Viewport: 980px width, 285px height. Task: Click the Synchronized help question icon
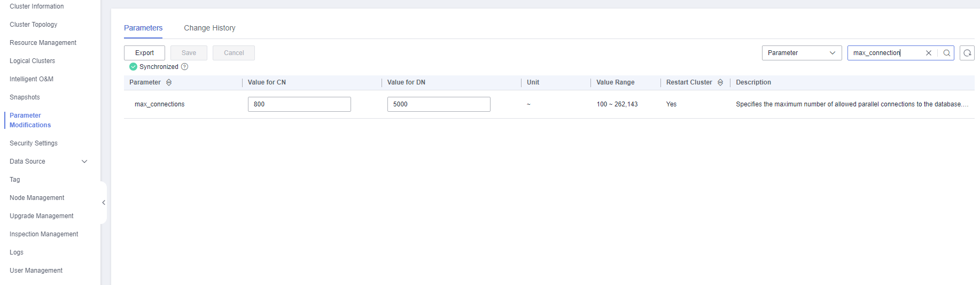[184, 67]
